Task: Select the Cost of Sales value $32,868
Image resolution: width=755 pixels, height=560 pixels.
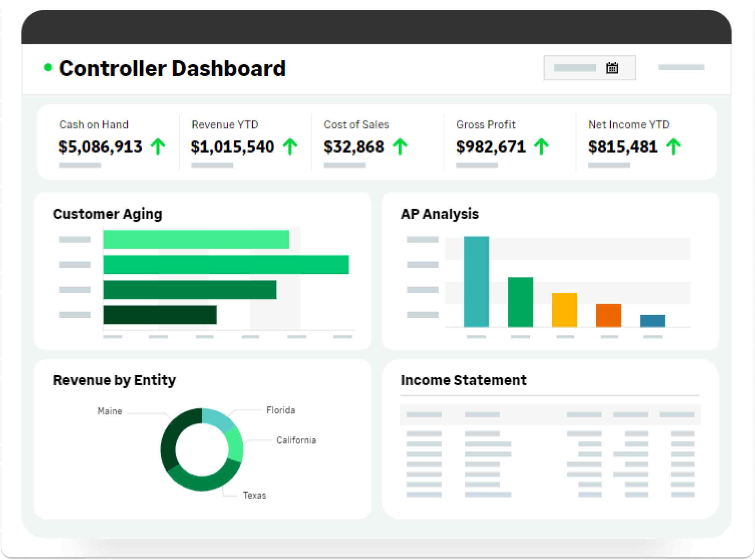Action: pyautogui.click(x=354, y=147)
